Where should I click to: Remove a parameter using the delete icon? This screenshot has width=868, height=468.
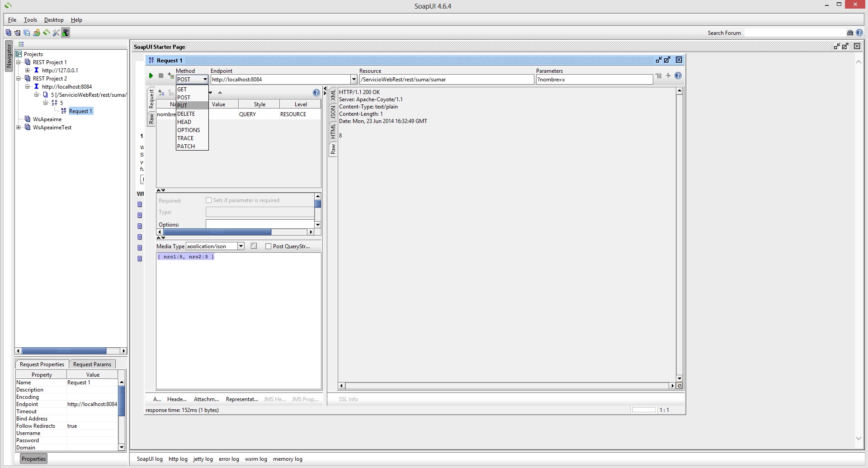click(x=170, y=92)
